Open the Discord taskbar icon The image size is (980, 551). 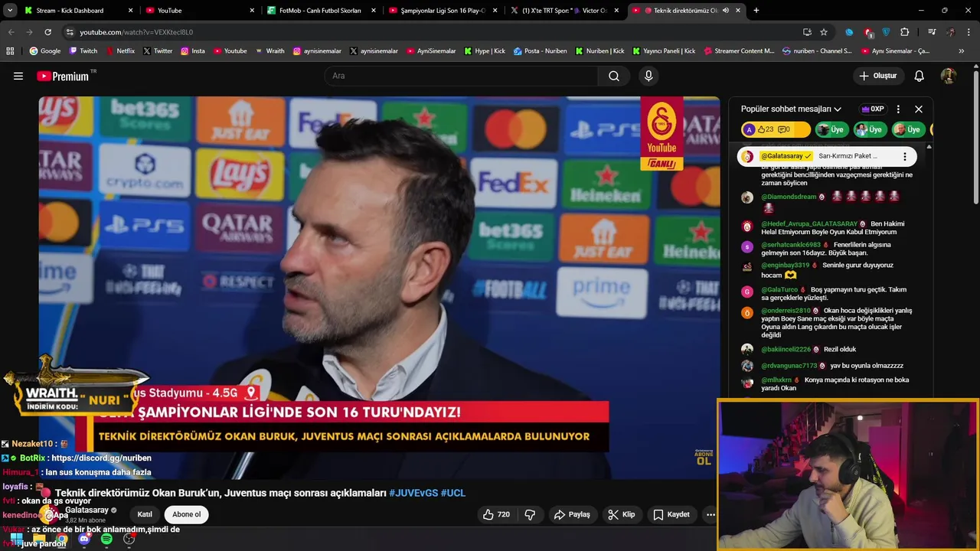pyautogui.click(x=84, y=540)
